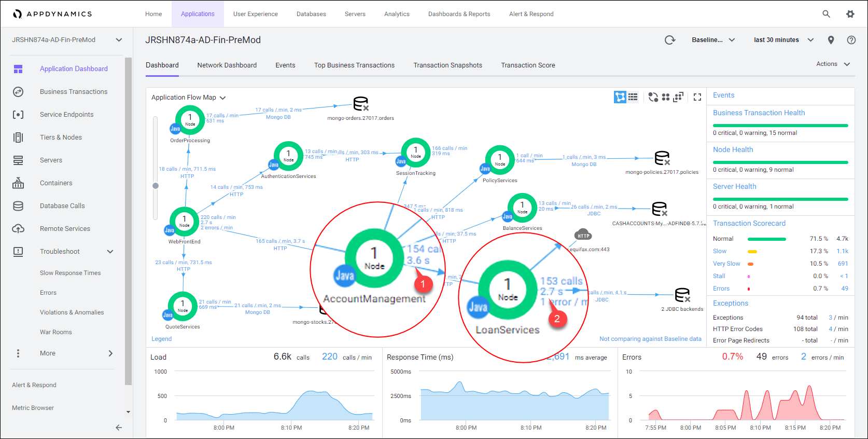Select the flow map graph view toggle

point(620,97)
